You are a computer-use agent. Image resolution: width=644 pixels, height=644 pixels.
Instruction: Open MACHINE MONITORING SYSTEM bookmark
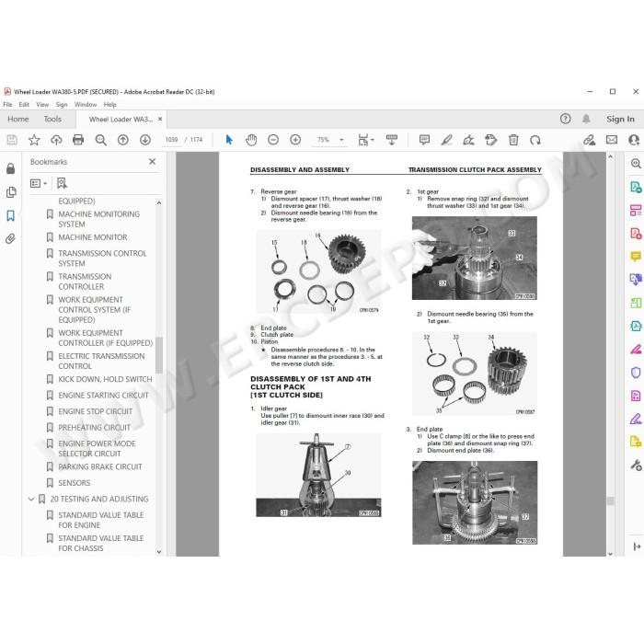[x=99, y=219]
